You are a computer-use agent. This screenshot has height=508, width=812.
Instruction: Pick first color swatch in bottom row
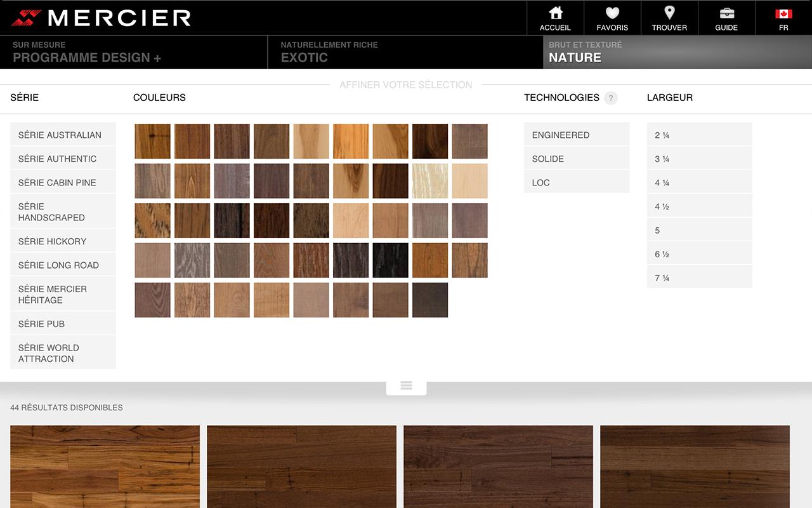152,300
